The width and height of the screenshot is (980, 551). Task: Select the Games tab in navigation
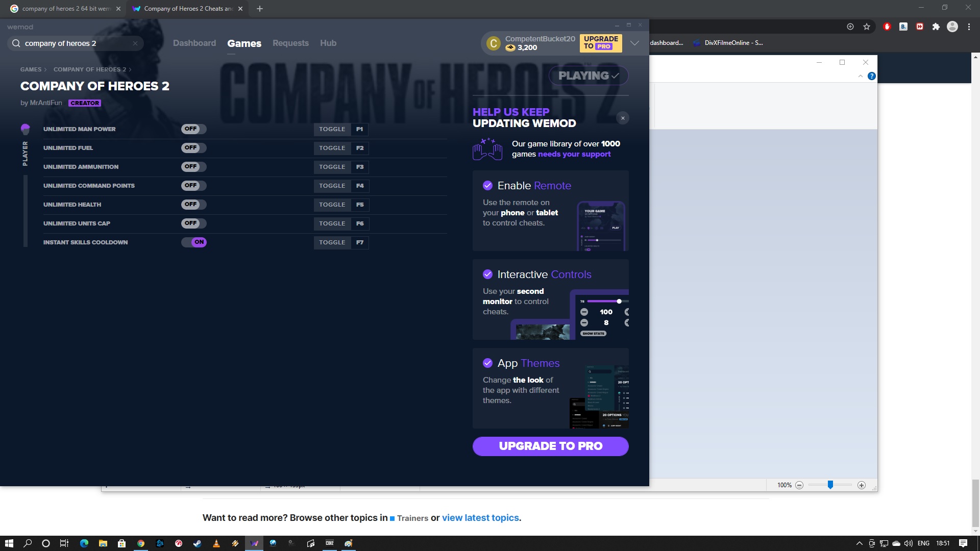point(244,42)
